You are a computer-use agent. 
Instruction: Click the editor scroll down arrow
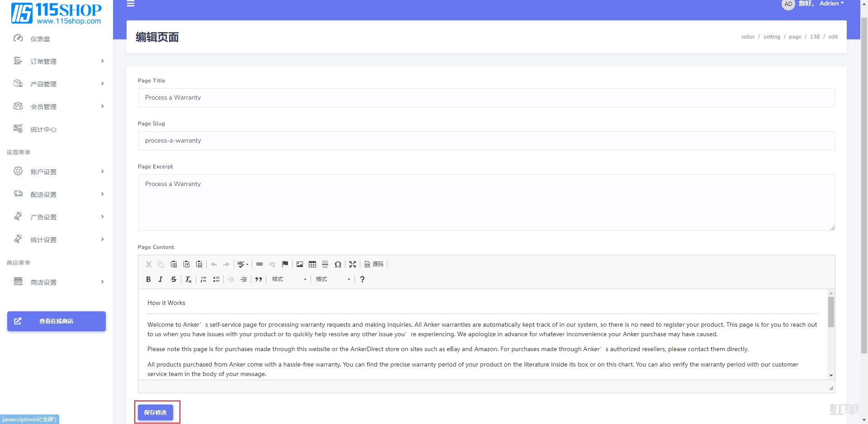831,376
